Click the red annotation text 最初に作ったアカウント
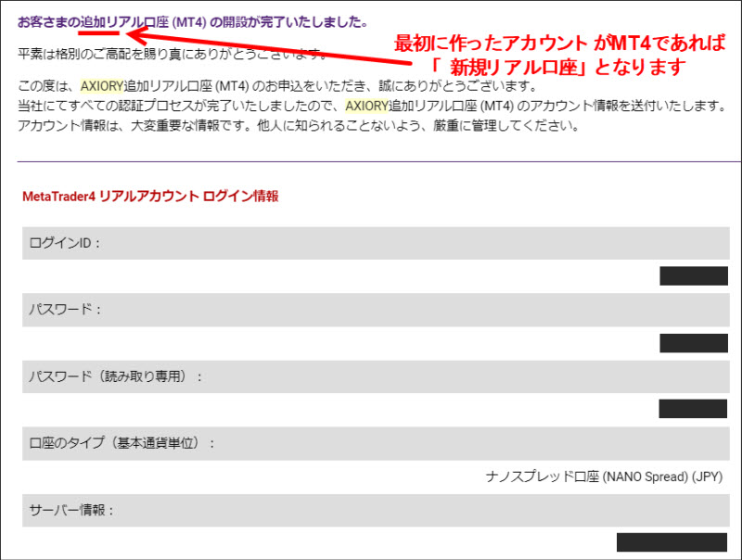This screenshot has width=742, height=560. [491, 42]
